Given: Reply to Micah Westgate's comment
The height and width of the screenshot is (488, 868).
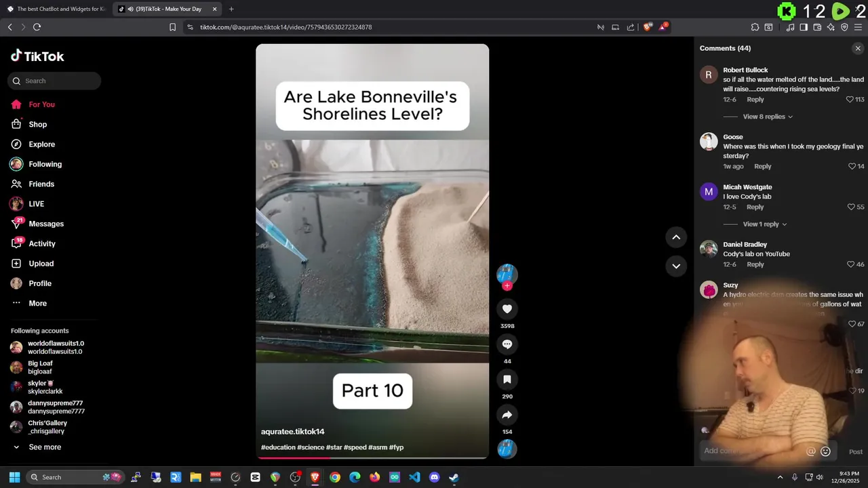Looking at the screenshot, I should (755, 207).
